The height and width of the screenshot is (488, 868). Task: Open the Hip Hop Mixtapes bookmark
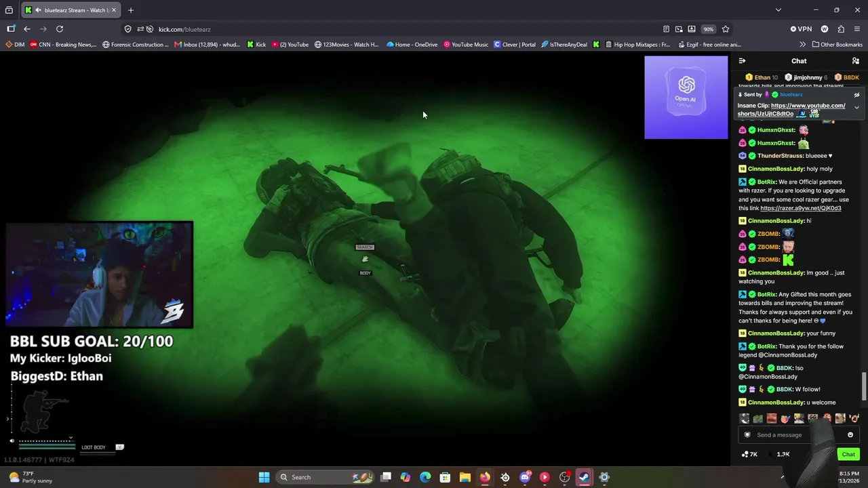(637, 45)
